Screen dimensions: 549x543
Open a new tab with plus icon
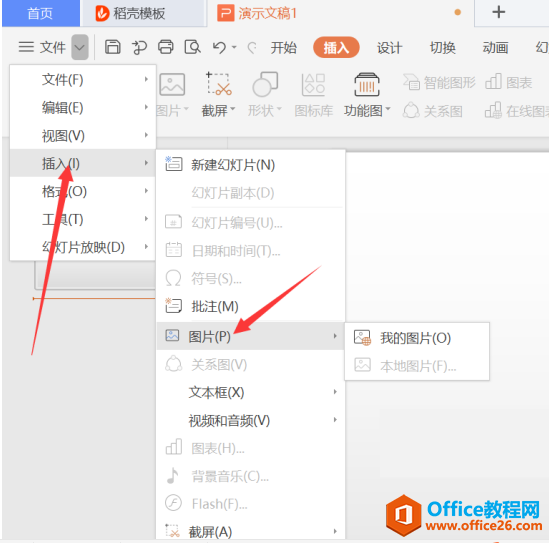pyautogui.click(x=499, y=12)
